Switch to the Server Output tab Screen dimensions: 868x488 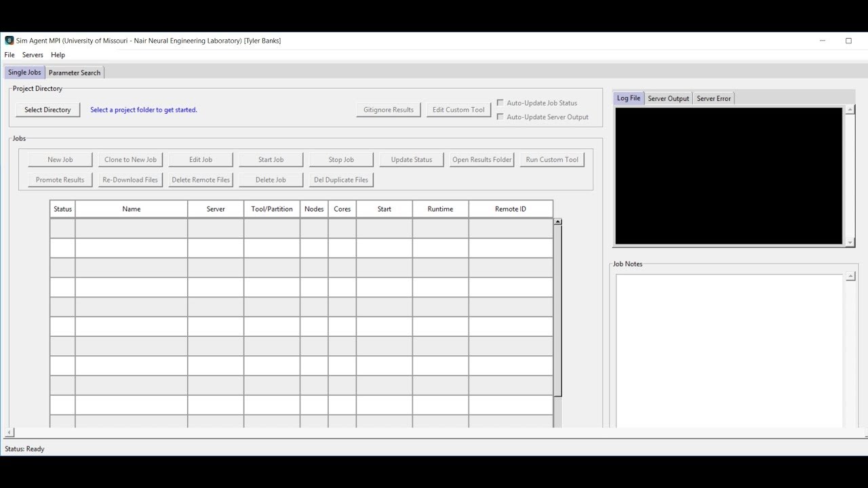(669, 99)
